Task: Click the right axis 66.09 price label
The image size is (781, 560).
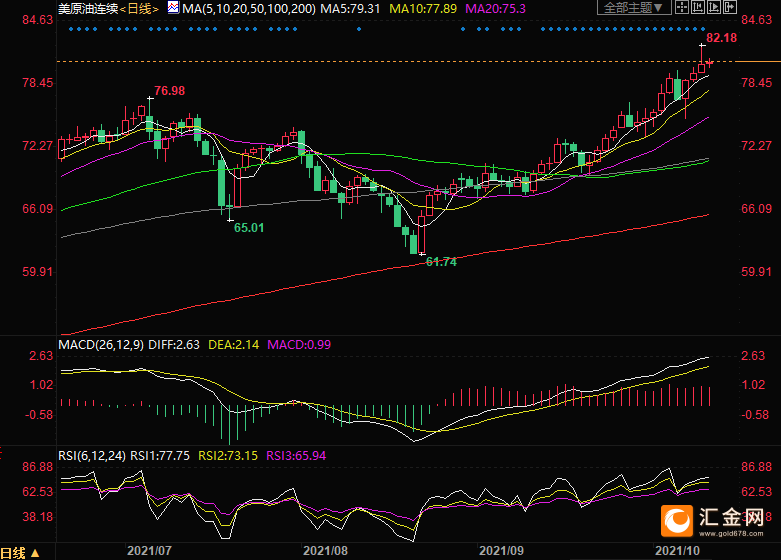Action: point(756,209)
